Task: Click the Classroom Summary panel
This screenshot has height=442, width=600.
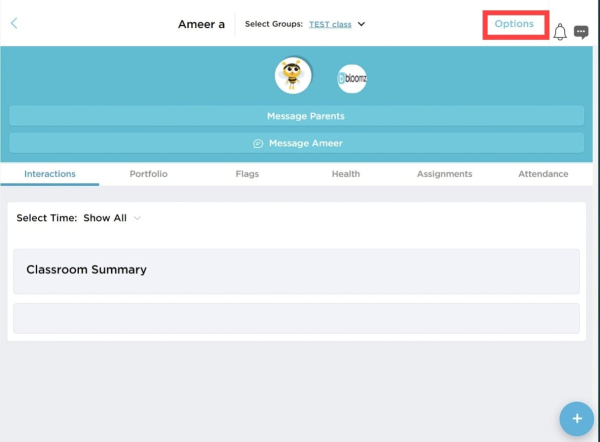Action: tap(296, 271)
